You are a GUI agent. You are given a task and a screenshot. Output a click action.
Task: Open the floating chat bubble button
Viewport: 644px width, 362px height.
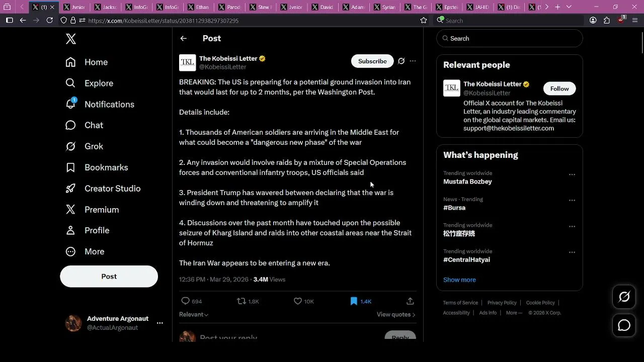click(624, 325)
